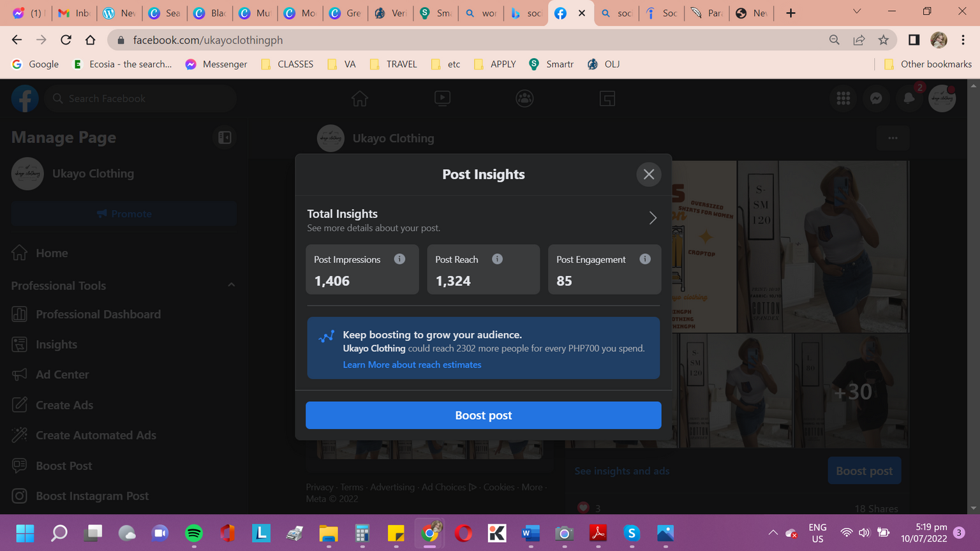Click Ukayo Clothing name on the post
Image resolution: width=980 pixels, height=551 pixels.
(x=393, y=138)
